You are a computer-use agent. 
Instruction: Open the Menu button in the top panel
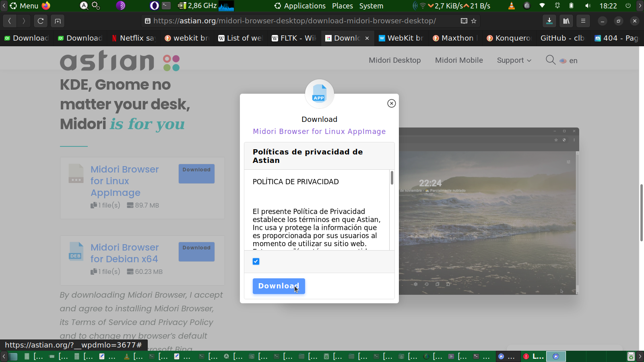[x=24, y=6]
